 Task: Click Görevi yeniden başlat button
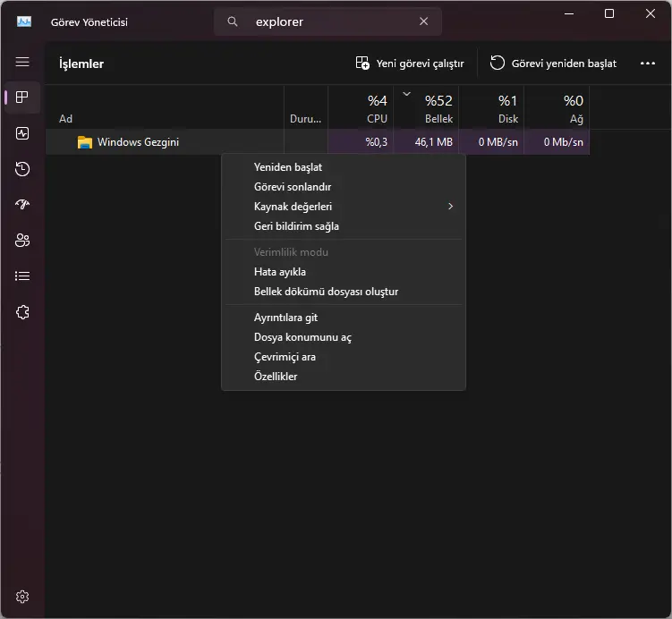pyautogui.click(x=553, y=64)
